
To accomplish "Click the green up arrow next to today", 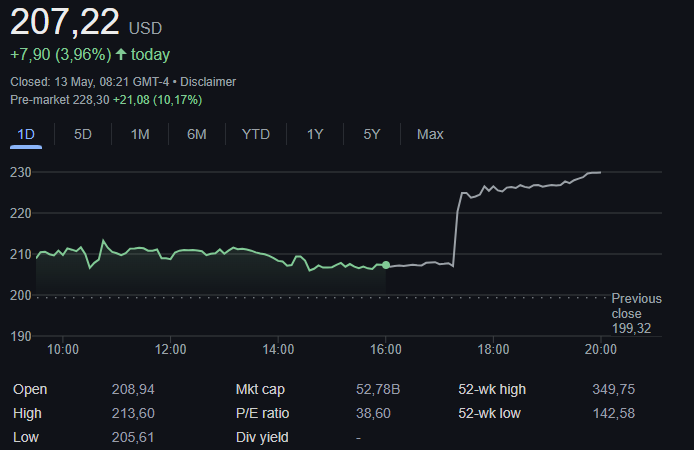I will point(121,54).
